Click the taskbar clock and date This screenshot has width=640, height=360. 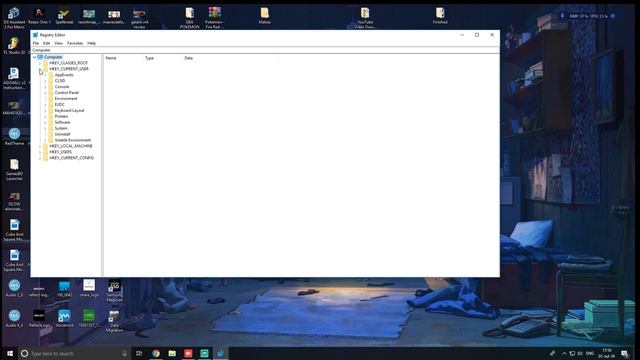(607, 353)
